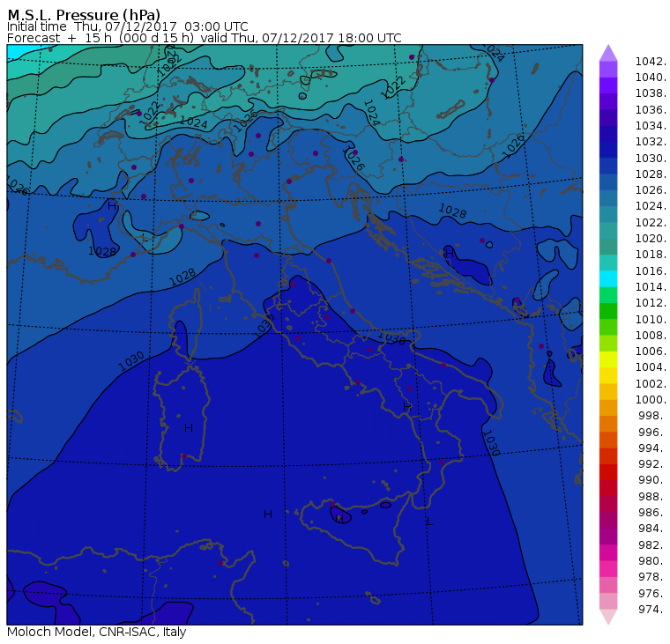This screenshot has width=670, height=644.
Task: Click the cyan swatch between 1014 and 1016
Action: point(608,278)
